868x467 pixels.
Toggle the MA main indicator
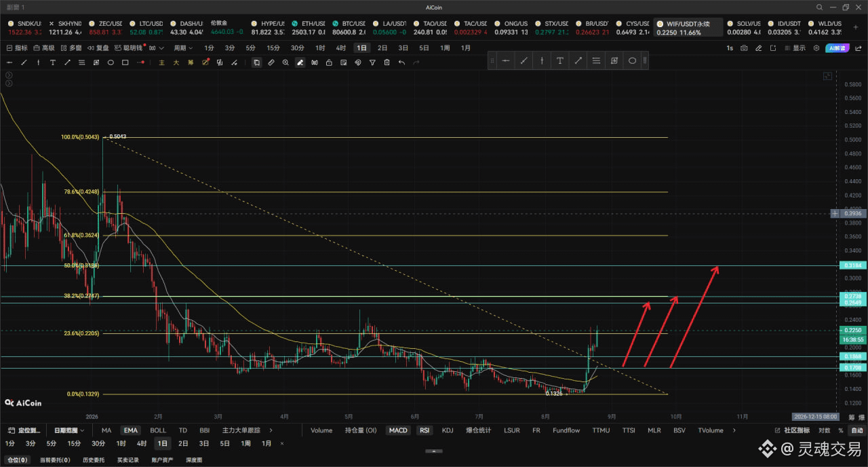(106, 430)
